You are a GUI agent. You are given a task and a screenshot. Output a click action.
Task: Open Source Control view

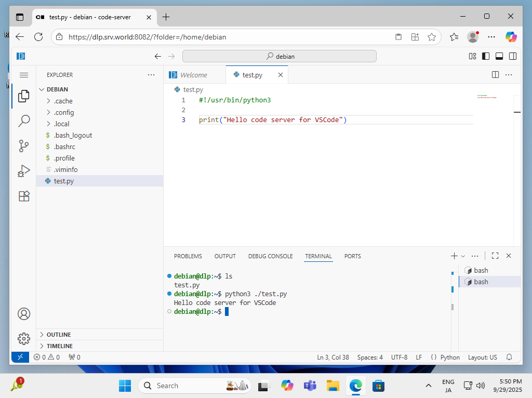point(24,146)
